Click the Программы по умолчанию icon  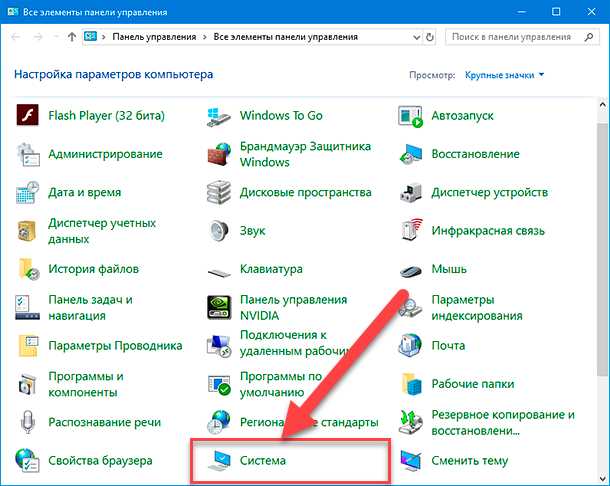click(x=219, y=385)
